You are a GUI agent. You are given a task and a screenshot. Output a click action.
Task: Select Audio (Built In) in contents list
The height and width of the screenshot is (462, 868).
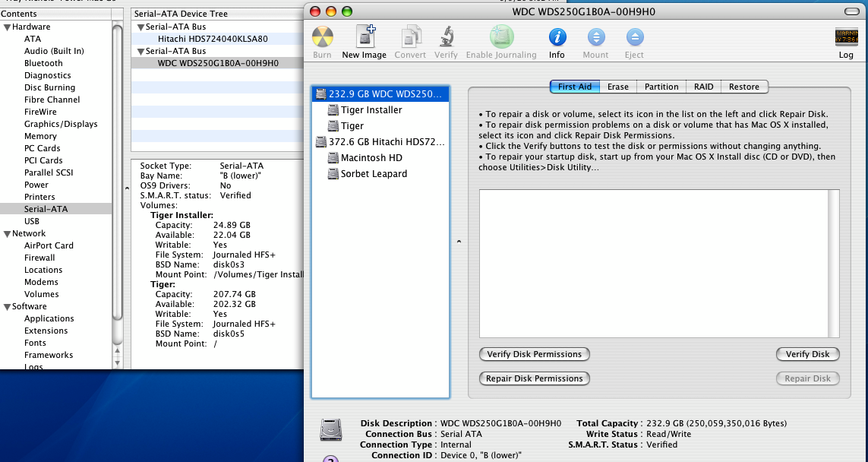point(54,51)
